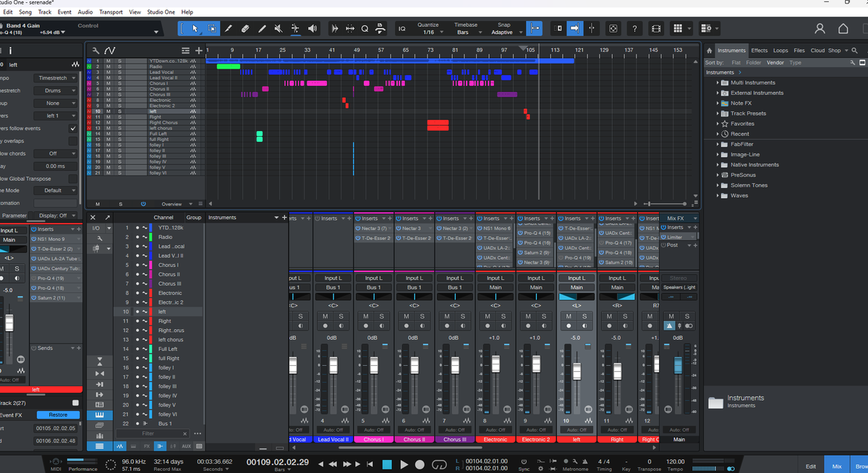
Task: Solo the left mixer channel
Action: click(x=584, y=316)
